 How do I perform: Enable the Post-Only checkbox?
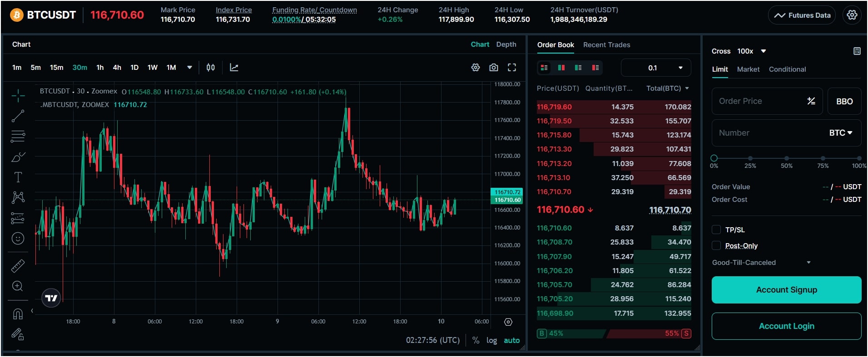[x=716, y=245]
